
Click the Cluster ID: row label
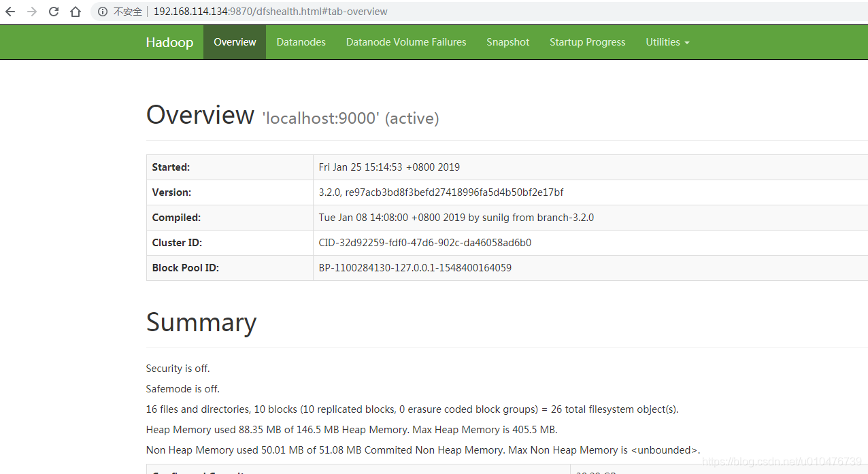tap(177, 243)
